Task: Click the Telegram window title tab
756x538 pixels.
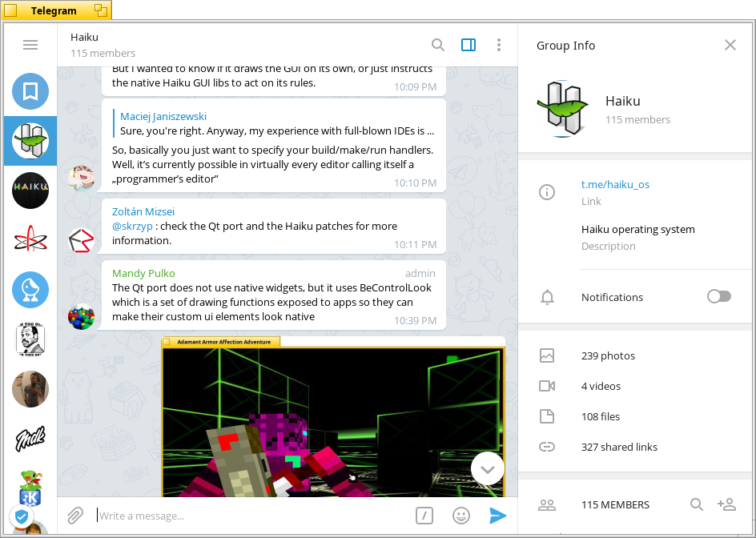Action: point(54,10)
